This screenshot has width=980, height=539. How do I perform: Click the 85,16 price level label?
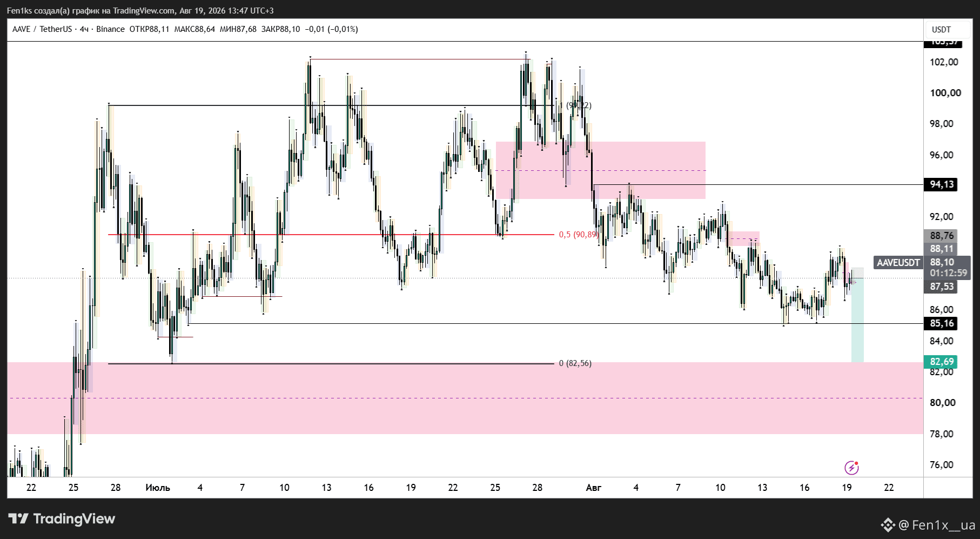[x=942, y=323]
